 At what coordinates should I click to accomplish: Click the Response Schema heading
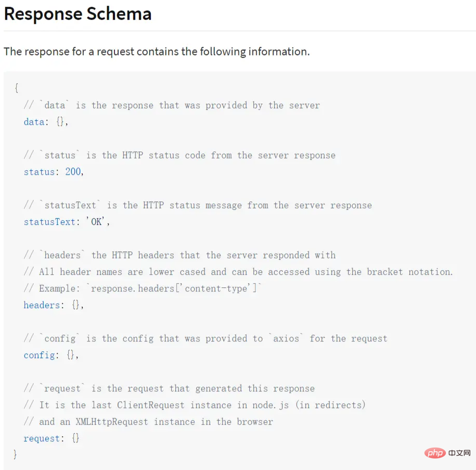tap(78, 14)
